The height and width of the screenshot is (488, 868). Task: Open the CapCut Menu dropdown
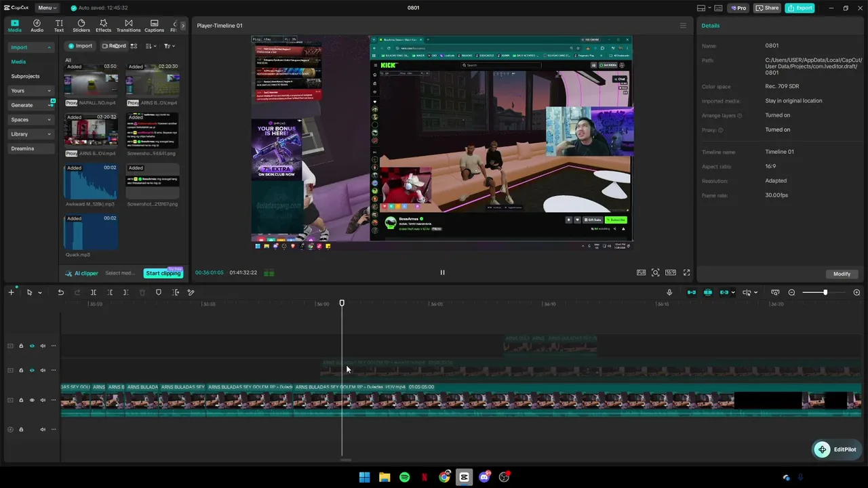(x=47, y=8)
